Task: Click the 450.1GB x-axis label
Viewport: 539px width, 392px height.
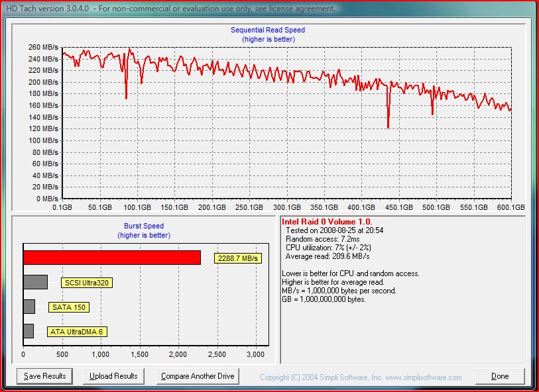Action: 399,207
